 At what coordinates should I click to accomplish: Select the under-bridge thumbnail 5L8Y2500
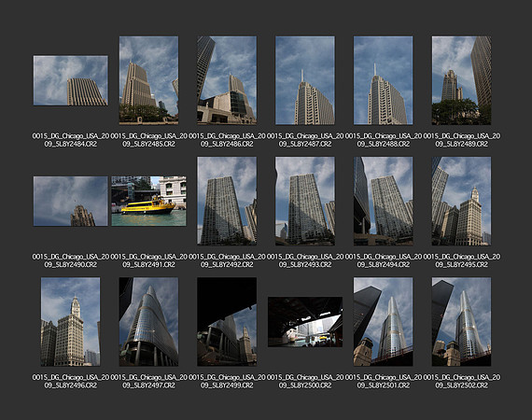coord(305,322)
